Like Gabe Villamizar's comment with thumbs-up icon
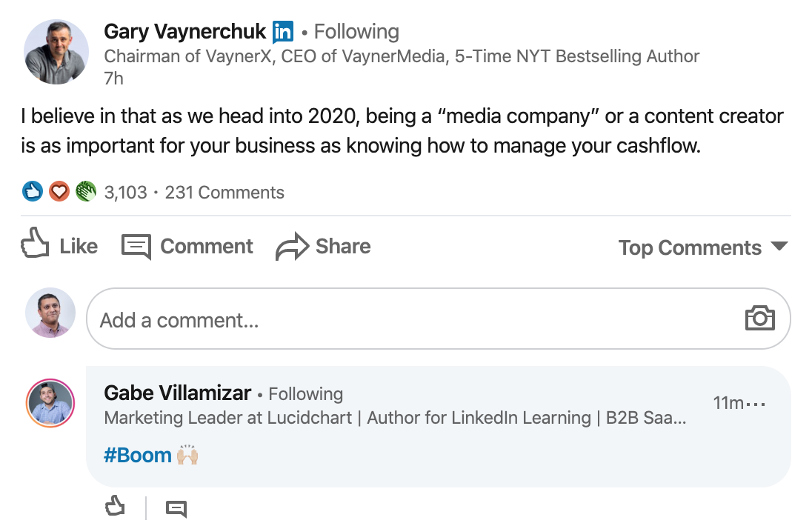The height and width of the screenshot is (526, 812). tap(115, 507)
